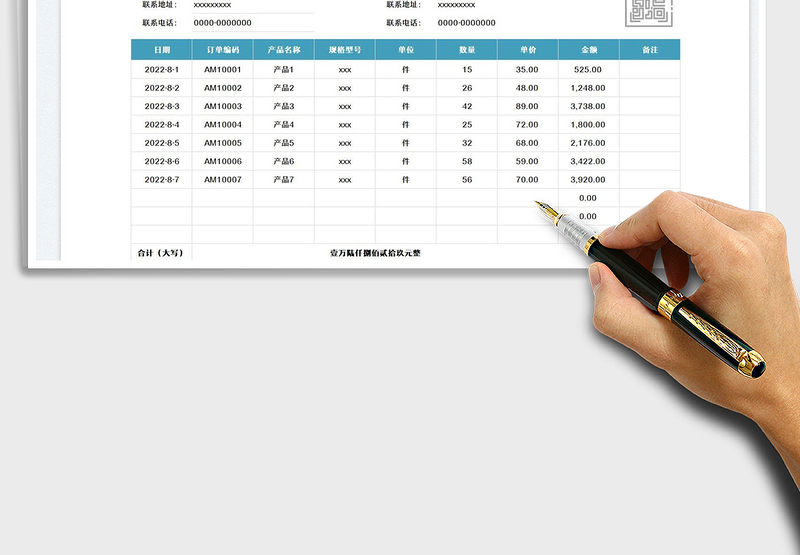
Task: Click the product name 产品4
Action: [284, 124]
